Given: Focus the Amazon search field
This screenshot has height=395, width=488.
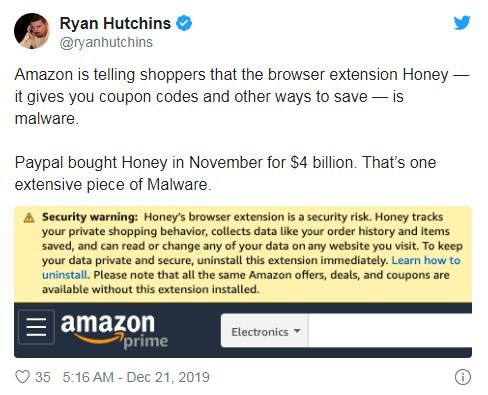Looking at the screenshot, I should [390, 330].
